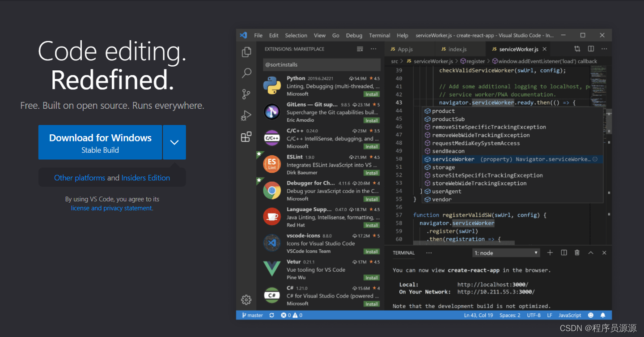The height and width of the screenshot is (337, 644).
Task: Click UTF-8 encoding in status bar
Action: click(534, 315)
